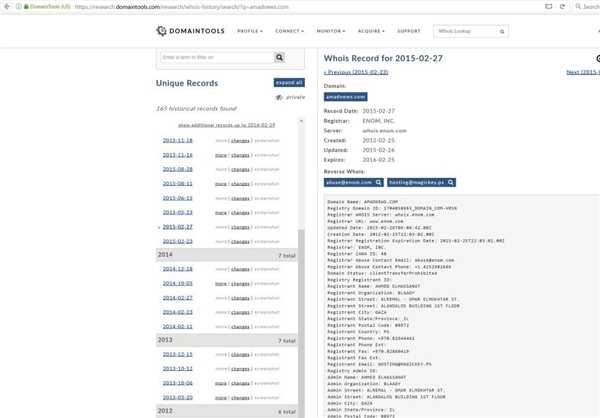Open the 2014-10-05 record
The height and width of the screenshot is (418, 600).
coord(178,284)
